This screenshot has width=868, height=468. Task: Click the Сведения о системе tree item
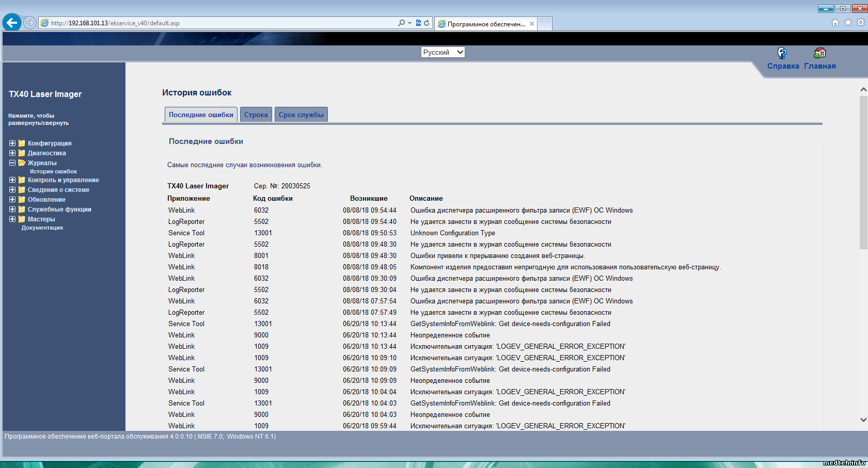58,190
